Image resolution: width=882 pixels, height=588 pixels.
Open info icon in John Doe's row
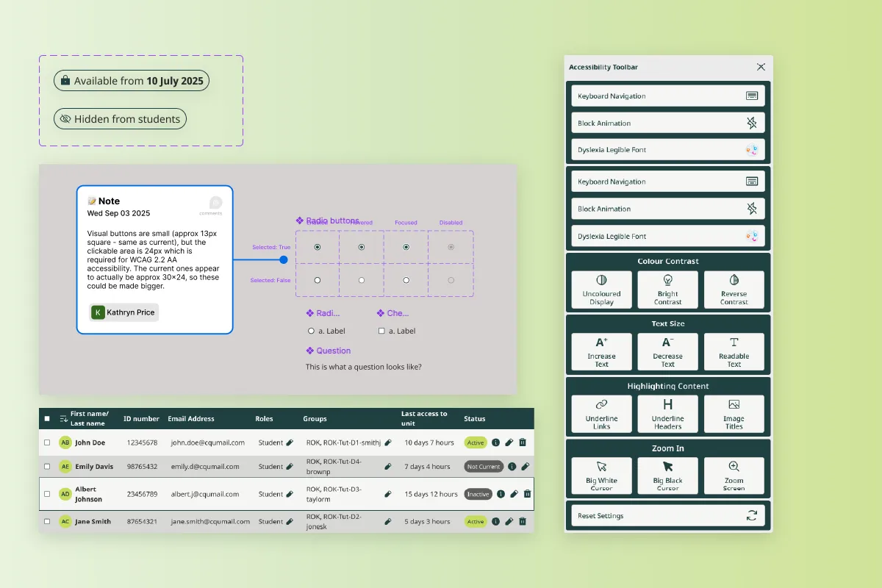[x=495, y=442]
